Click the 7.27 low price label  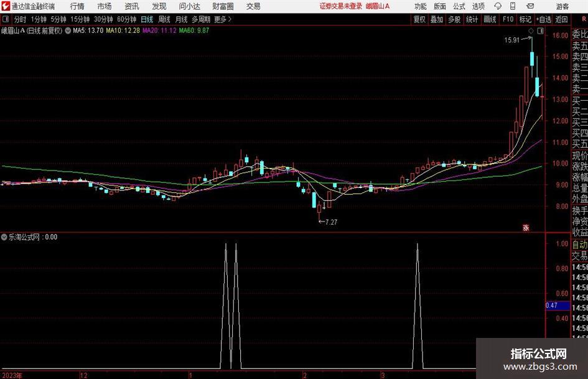point(331,222)
